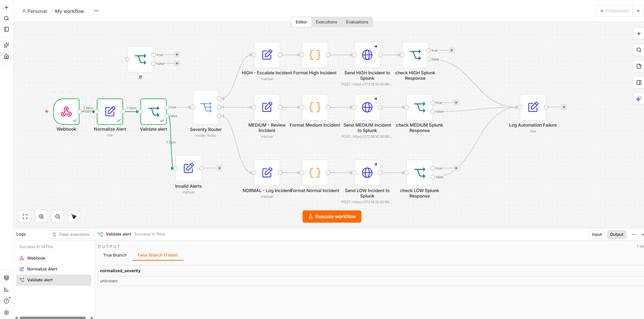The width and height of the screenshot is (644, 319).
Task: Select the Normalize Alert node
Action: [x=110, y=112]
